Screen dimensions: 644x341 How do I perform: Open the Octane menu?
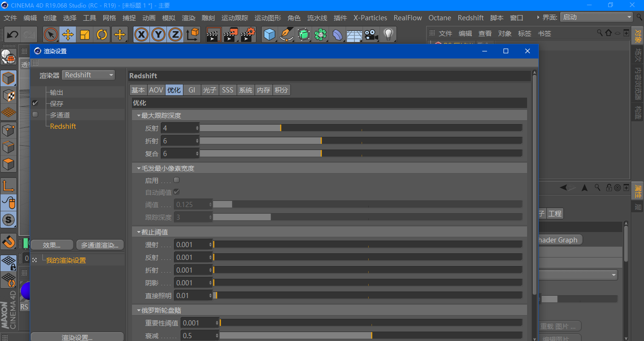[439, 18]
